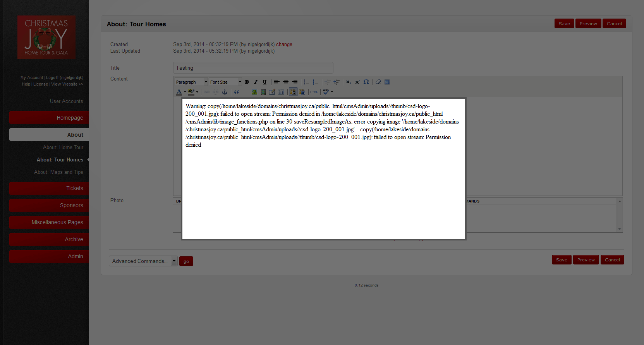
Task: Click the change link beside Created date
Action: 284,45
